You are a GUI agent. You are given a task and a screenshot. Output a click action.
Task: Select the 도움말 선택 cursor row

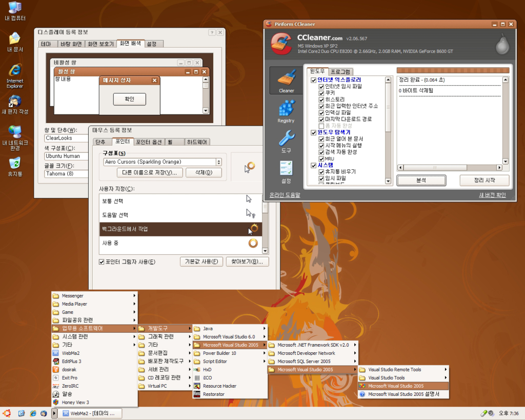tap(180, 215)
